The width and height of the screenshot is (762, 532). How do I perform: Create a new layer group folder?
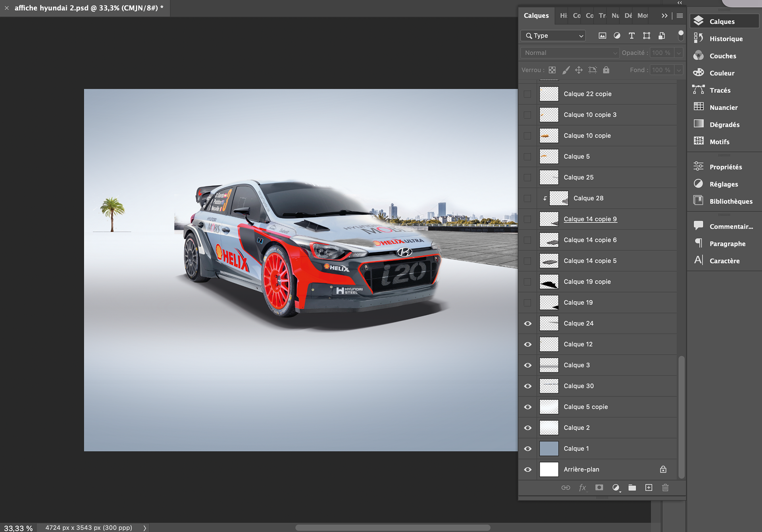coord(632,488)
